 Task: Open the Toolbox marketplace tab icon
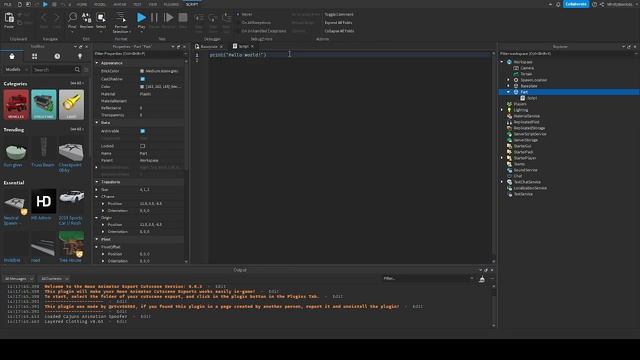coord(12,56)
